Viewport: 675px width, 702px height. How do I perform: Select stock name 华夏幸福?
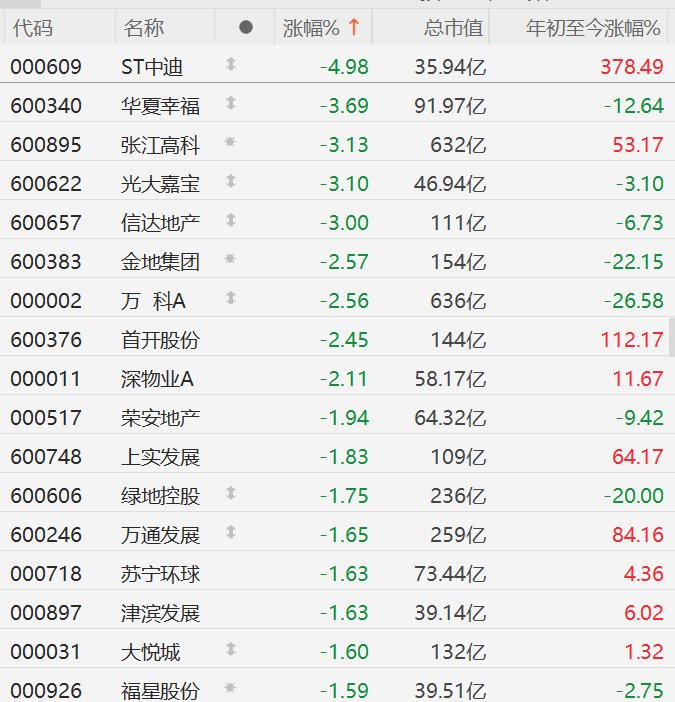click(x=160, y=106)
